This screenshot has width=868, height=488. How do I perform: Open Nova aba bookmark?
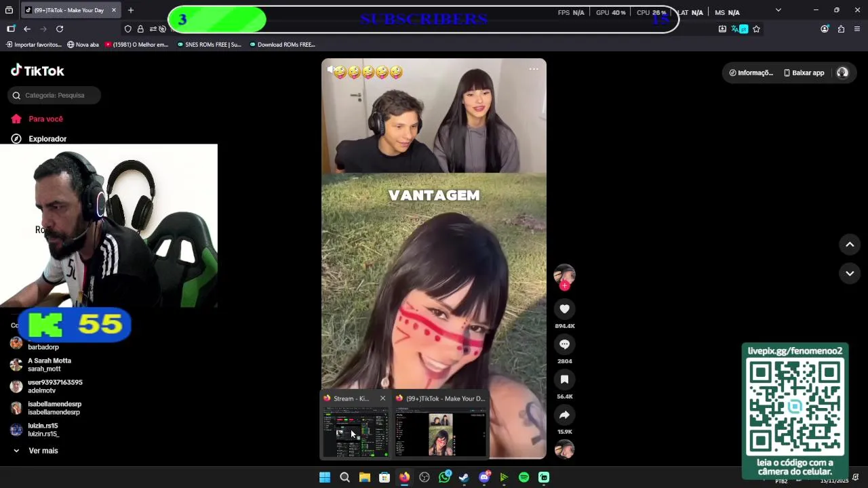coord(83,45)
